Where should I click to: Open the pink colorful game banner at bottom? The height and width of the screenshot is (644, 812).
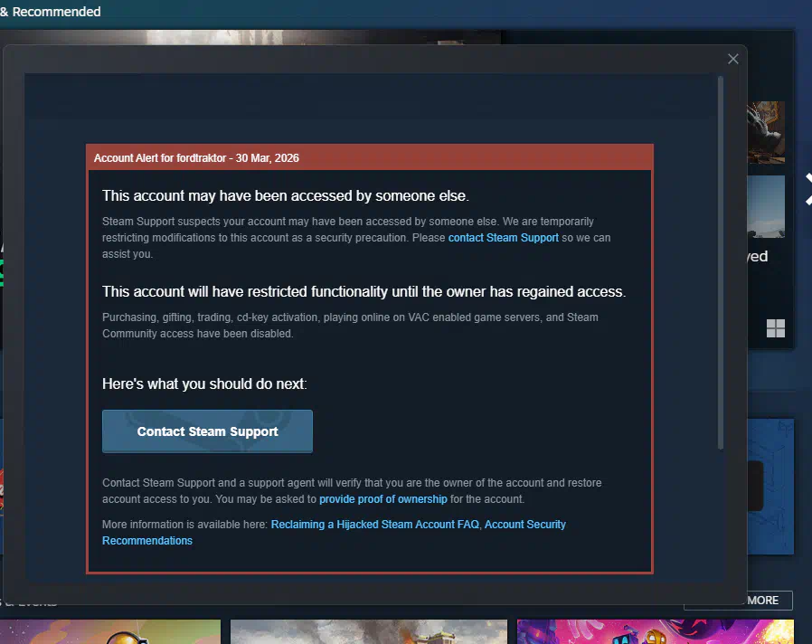(655, 631)
